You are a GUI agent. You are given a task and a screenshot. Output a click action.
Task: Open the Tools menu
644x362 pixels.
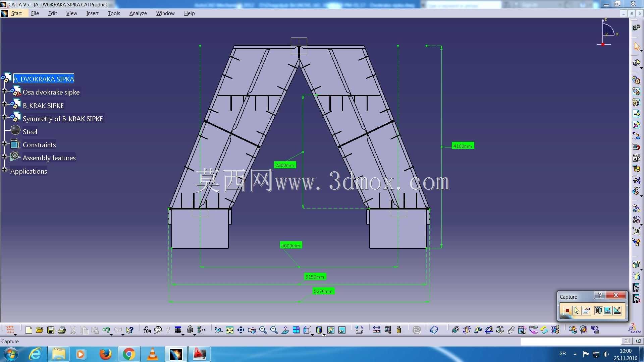click(114, 13)
